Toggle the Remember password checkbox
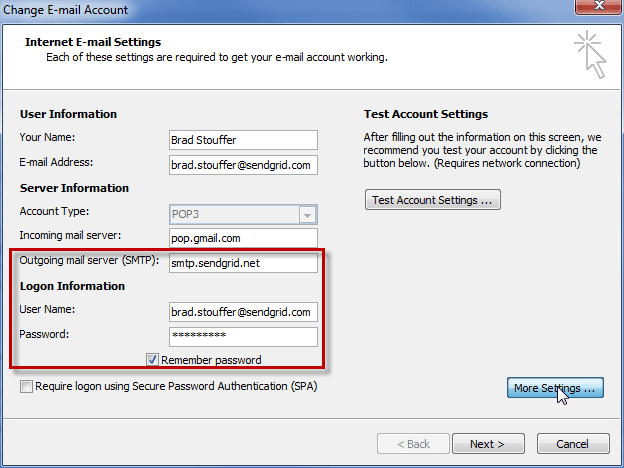The width and height of the screenshot is (624, 468). [153, 359]
